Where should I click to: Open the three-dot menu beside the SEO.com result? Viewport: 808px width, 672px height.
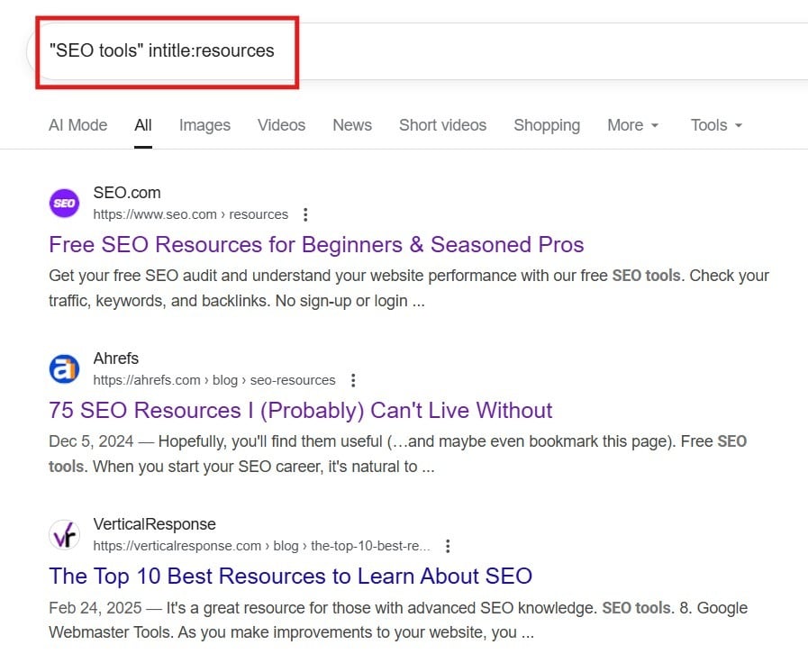(305, 214)
